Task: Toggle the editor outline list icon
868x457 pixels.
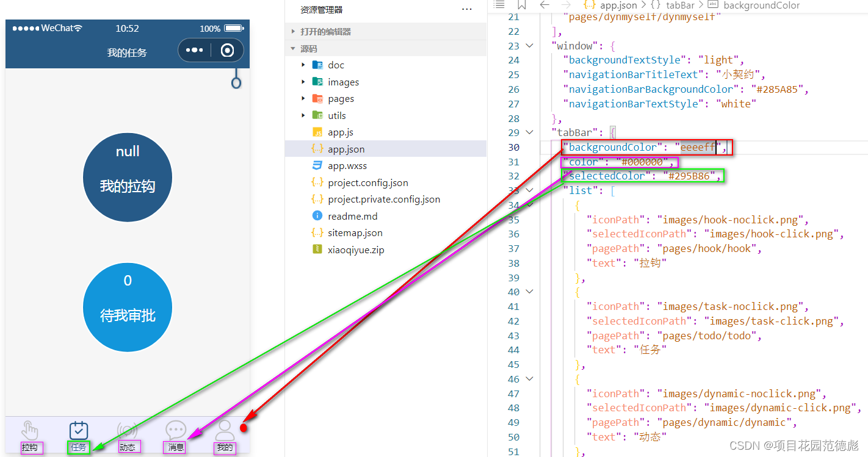Action: tap(499, 5)
